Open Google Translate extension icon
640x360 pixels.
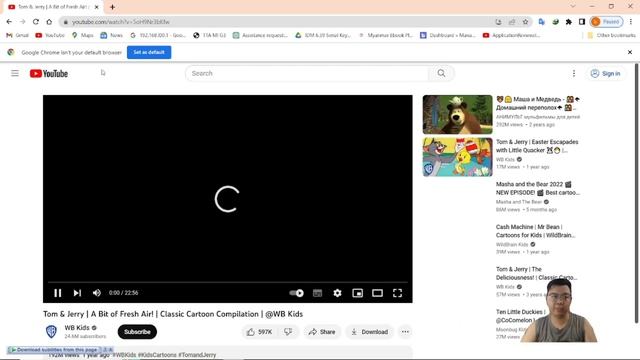point(542,22)
